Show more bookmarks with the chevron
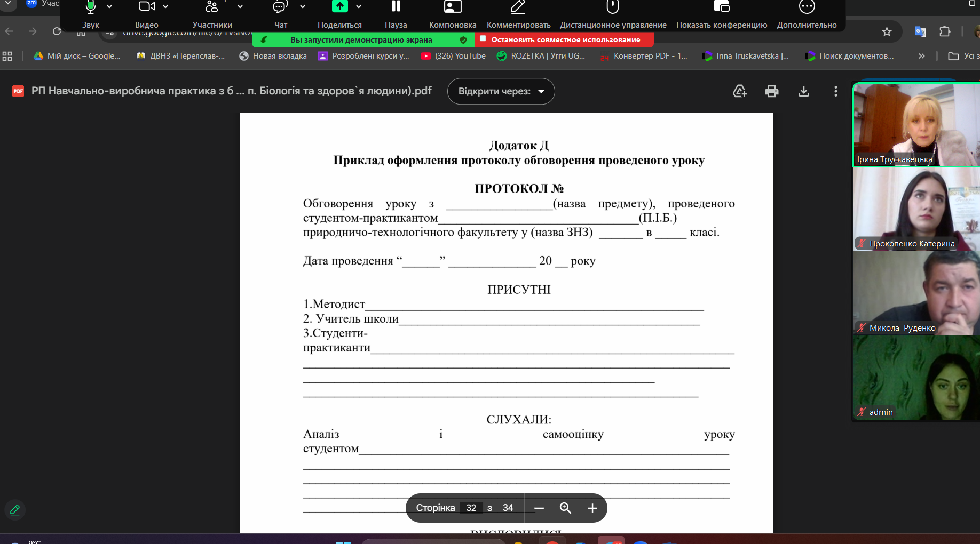The height and width of the screenshot is (544, 980). tap(921, 56)
